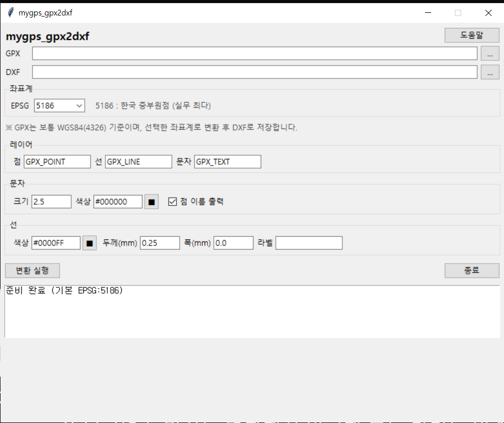
Task: Click the feather app icon in title bar
Action: (10, 13)
